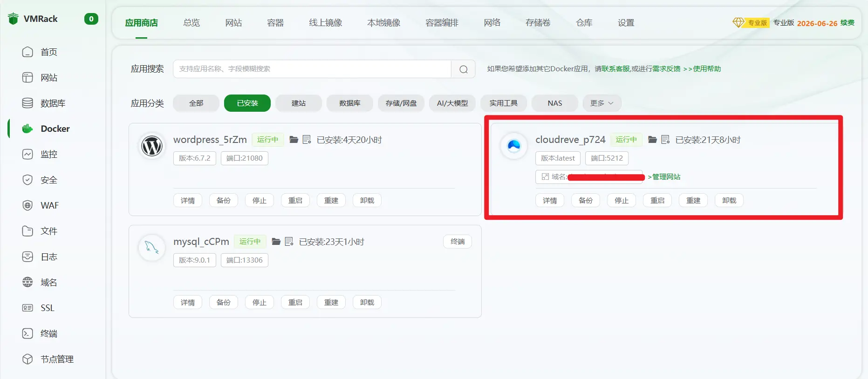Image resolution: width=868 pixels, height=379 pixels.
Task: Click the cloudreve app logo
Action: coord(514,146)
